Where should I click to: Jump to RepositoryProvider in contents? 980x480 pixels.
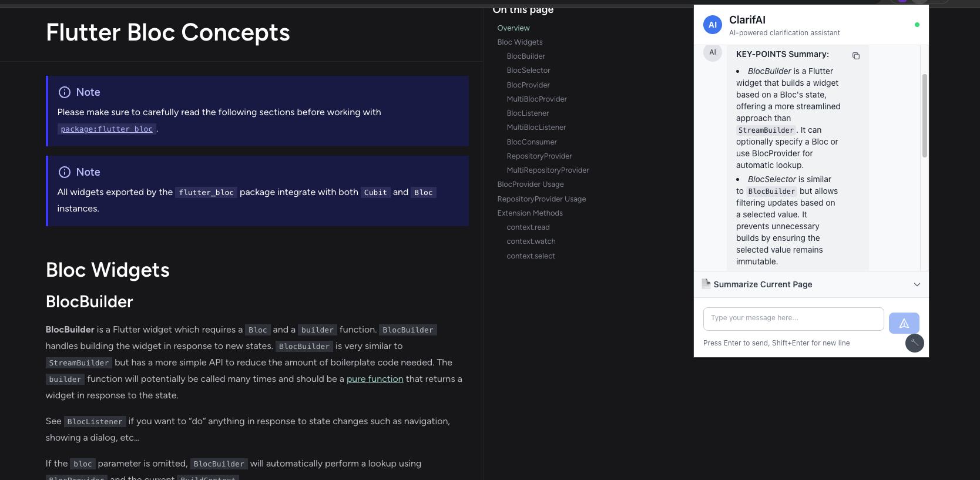tap(539, 156)
